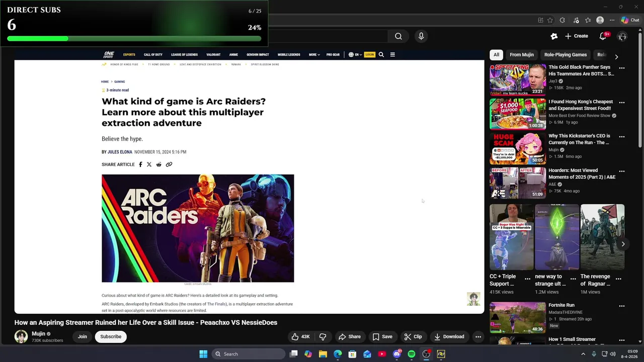Create a Clip of the video
This screenshot has height=362, width=644.
point(413,337)
